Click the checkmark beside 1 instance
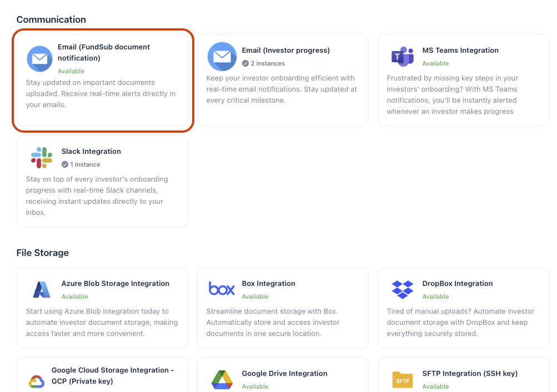Screen dimensions: 557x392 [x=65, y=164]
